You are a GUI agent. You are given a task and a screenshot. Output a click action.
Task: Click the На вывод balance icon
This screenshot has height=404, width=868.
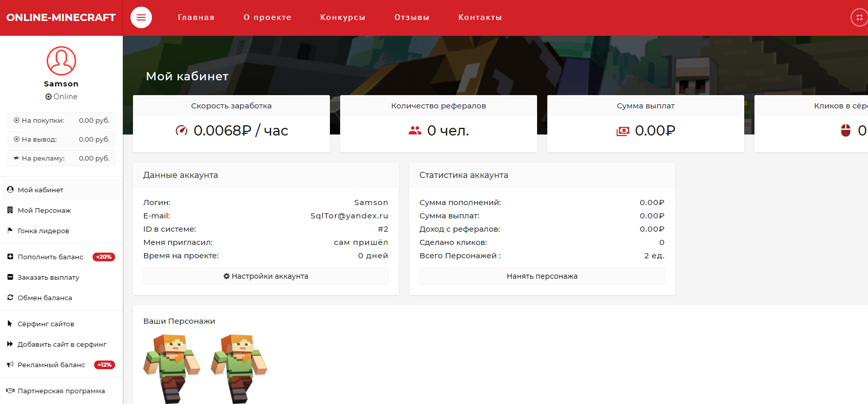click(17, 139)
